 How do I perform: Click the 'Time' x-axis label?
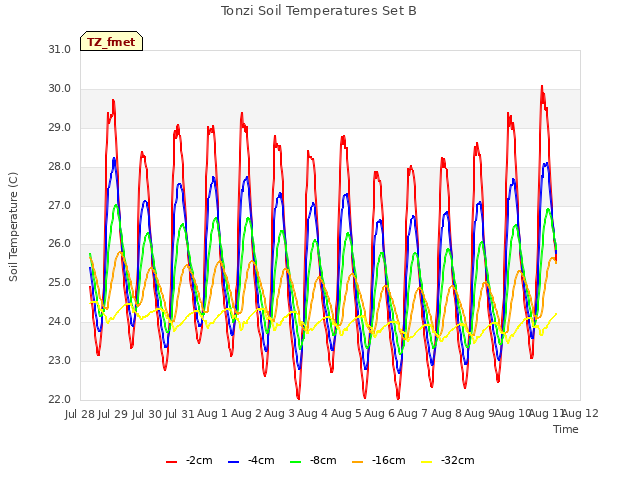566,429
